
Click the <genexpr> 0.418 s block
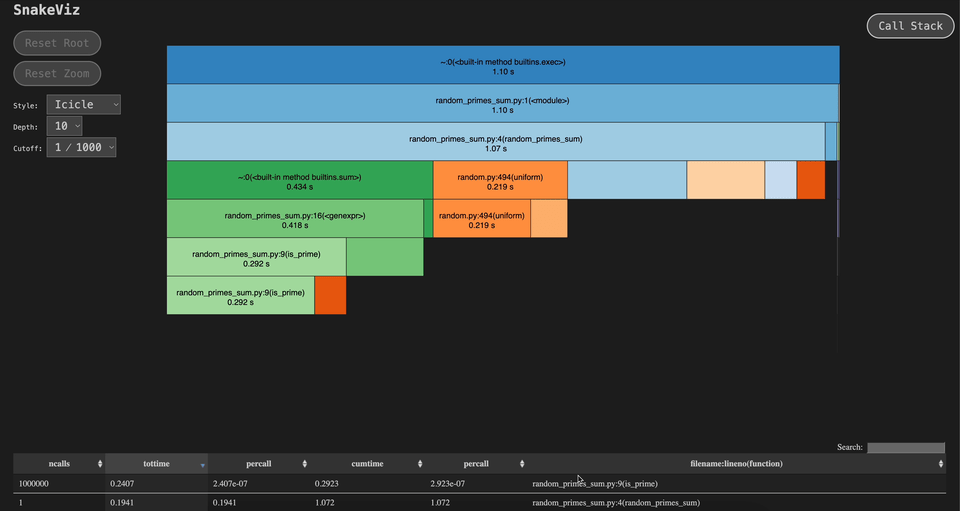click(295, 219)
